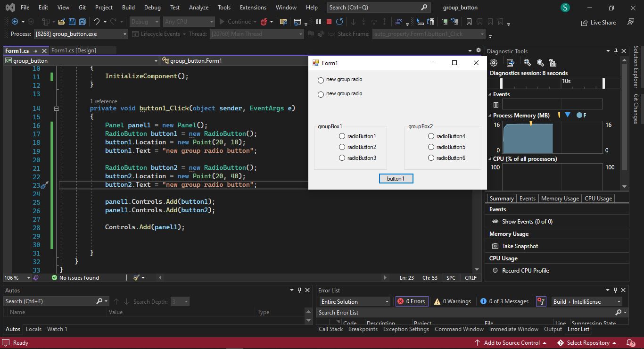Open the Debug menu
The width and height of the screenshot is (644, 349).
152,7
